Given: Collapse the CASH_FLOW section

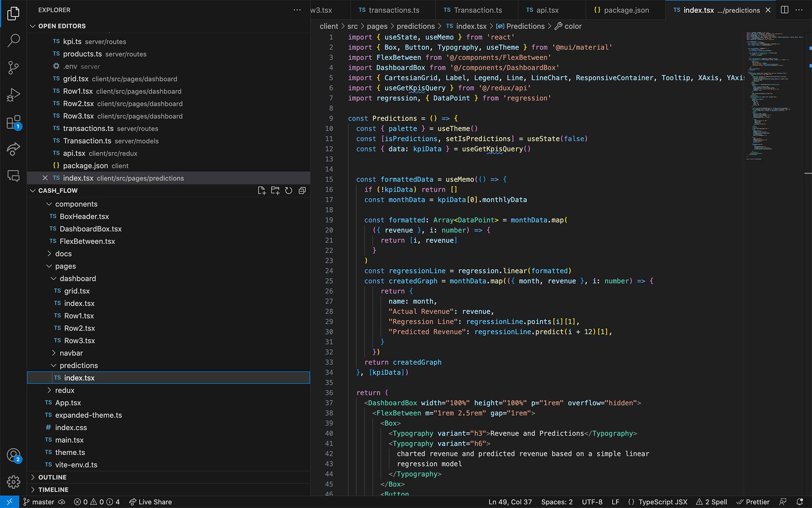Looking at the screenshot, I should coord(58,191).
